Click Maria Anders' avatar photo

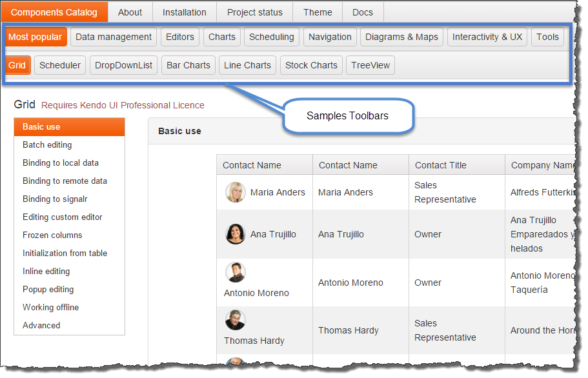coord(235,192)
